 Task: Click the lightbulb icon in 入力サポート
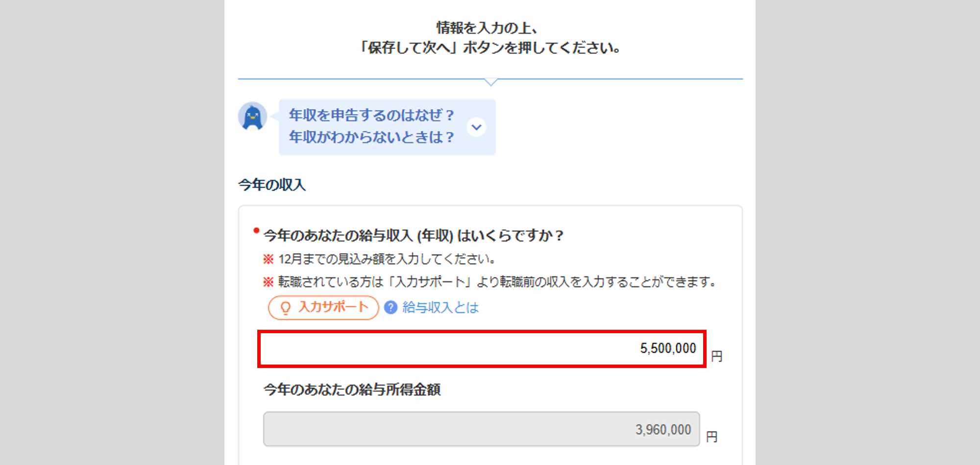tap(285, 308)
